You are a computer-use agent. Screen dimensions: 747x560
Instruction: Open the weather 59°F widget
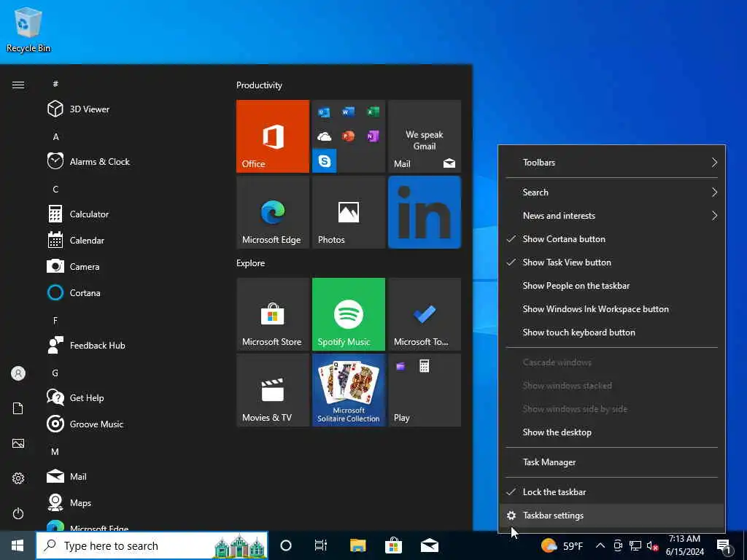pos(562,545)
